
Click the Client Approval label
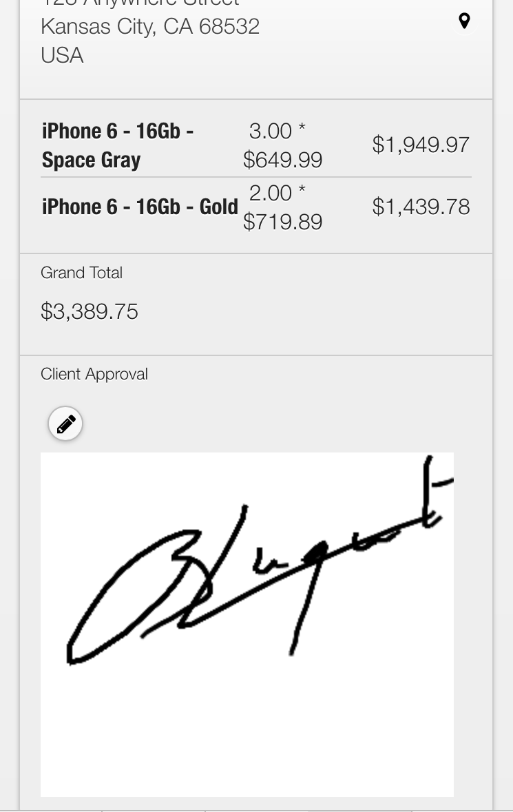pyautogui.click(x=94, y=374)
